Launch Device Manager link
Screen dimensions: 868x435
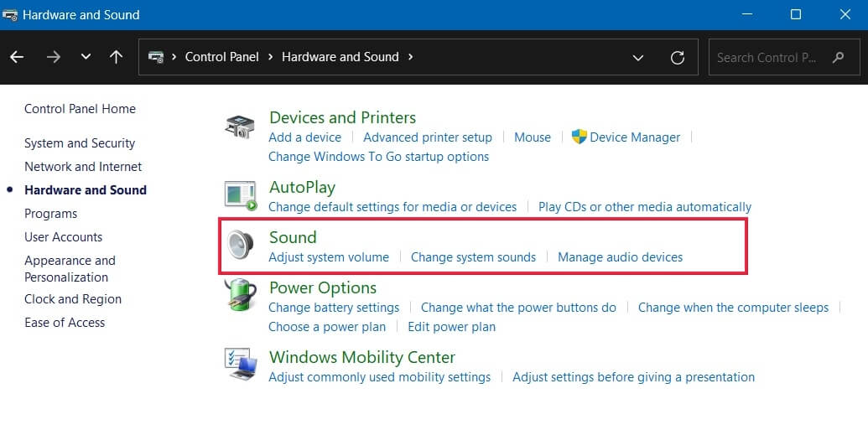[x=635, y=137]
